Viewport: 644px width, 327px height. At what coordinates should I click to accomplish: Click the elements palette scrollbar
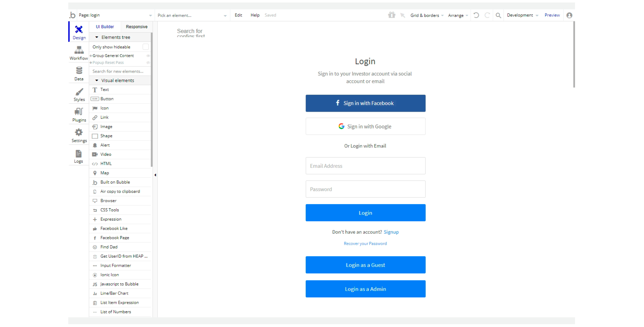click(x=152, y=100)
